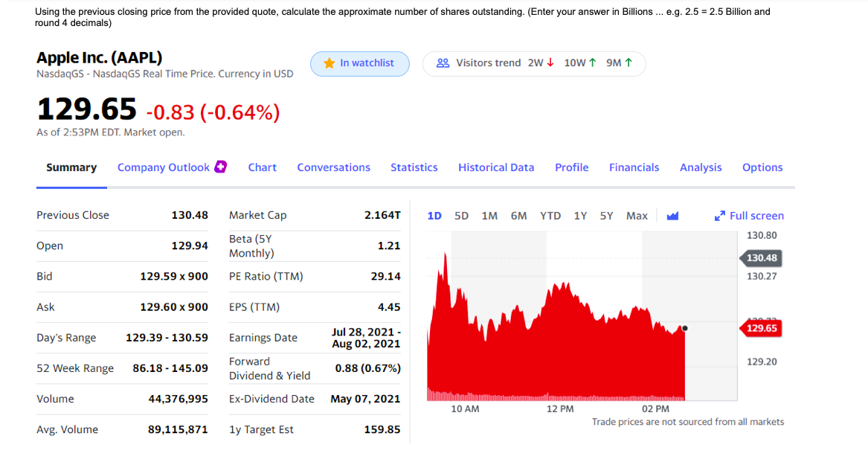Click the Previous Close value 130.48
868x468 pixels.
pos(190,215)
